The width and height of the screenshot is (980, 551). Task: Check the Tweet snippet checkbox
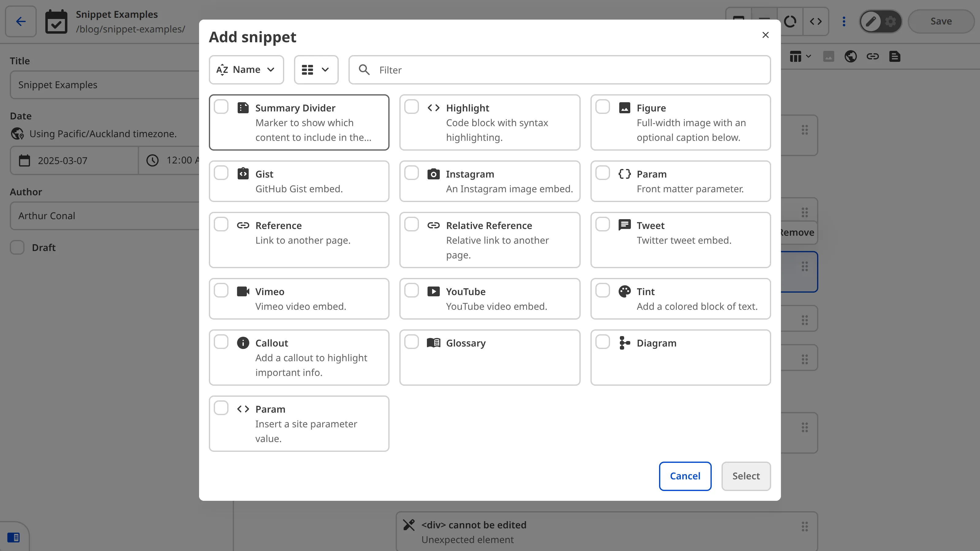[603, 224]
